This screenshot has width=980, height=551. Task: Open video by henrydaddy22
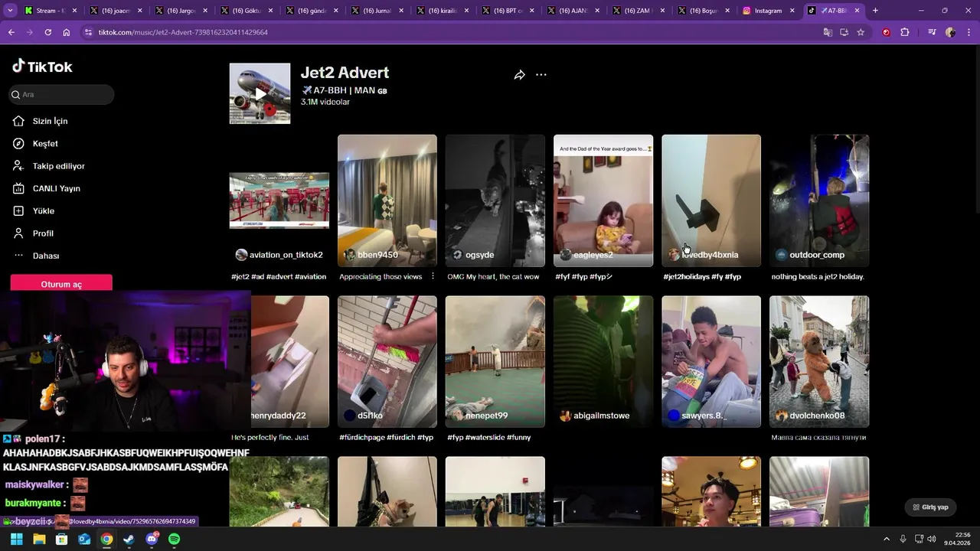(x=290, y=361)
